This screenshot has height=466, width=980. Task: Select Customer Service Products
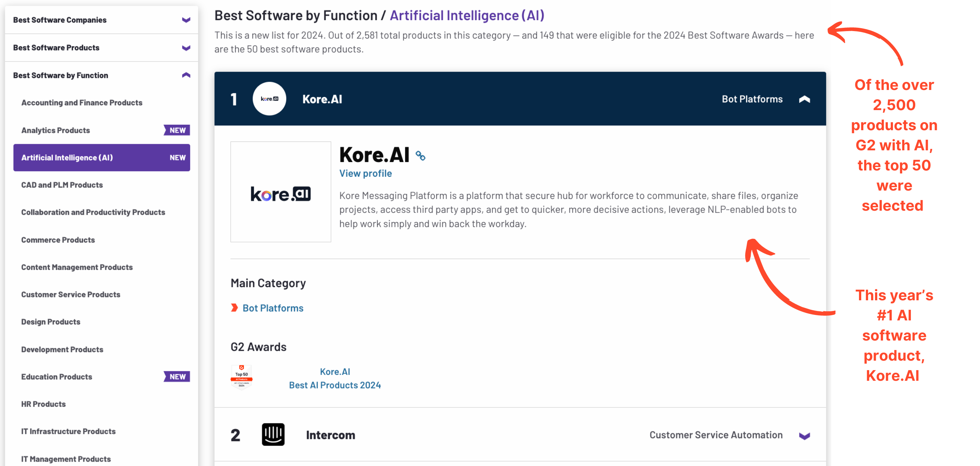pos(71,294)
